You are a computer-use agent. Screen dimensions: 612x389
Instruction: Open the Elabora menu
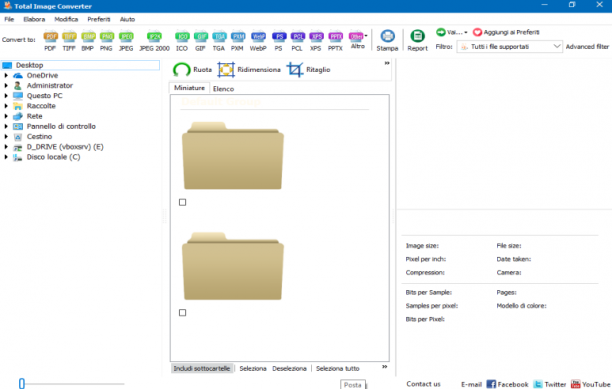coord(34,19)
